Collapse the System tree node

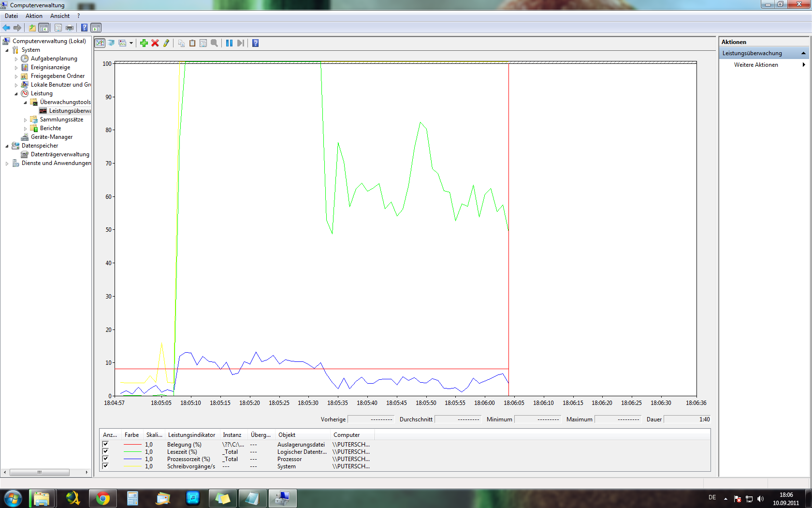tap(7, 50)
